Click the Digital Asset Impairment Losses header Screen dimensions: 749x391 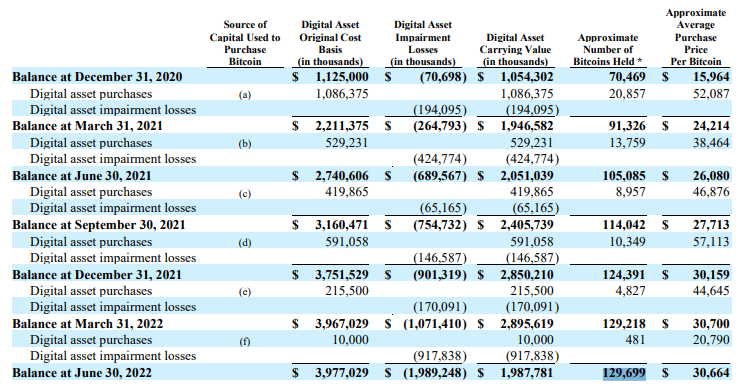click(x=423, y=43)
